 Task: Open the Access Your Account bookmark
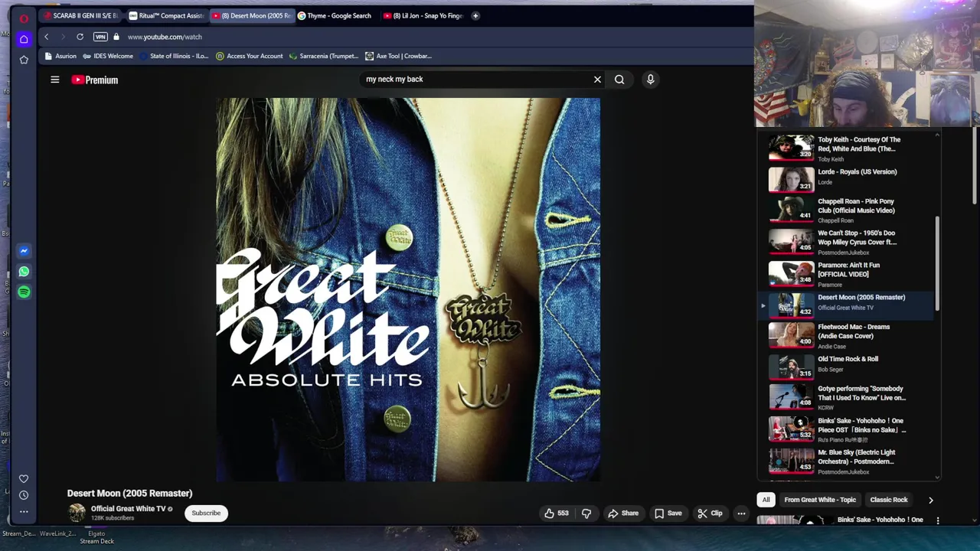pos(250,56)
